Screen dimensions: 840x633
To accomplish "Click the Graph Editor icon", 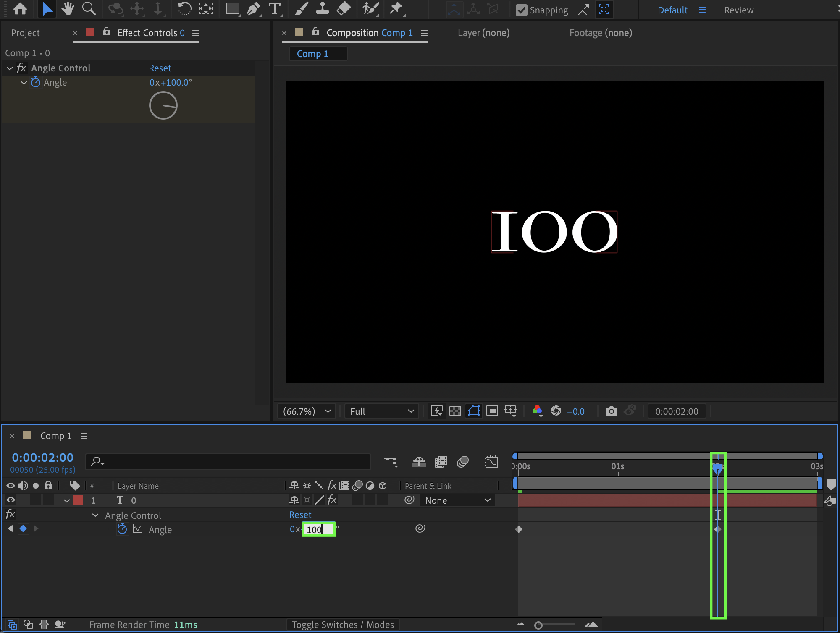I will pos(491,462).
